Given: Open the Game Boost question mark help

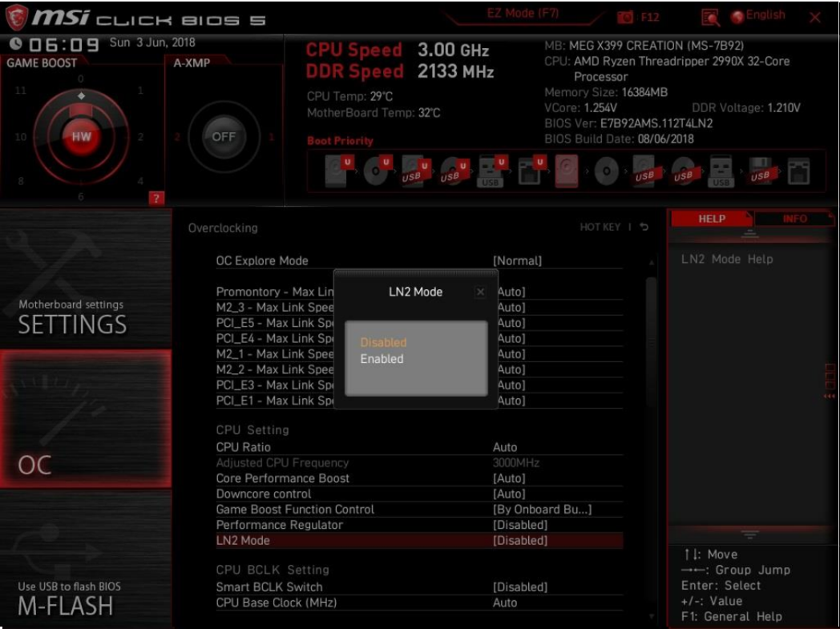Looking at the screenshot, I should pos(155,198).
